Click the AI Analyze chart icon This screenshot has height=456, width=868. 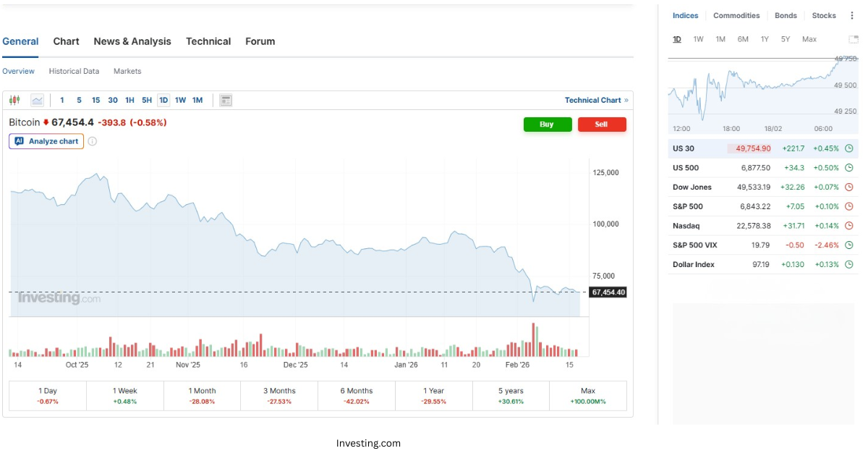coord(20,141)
